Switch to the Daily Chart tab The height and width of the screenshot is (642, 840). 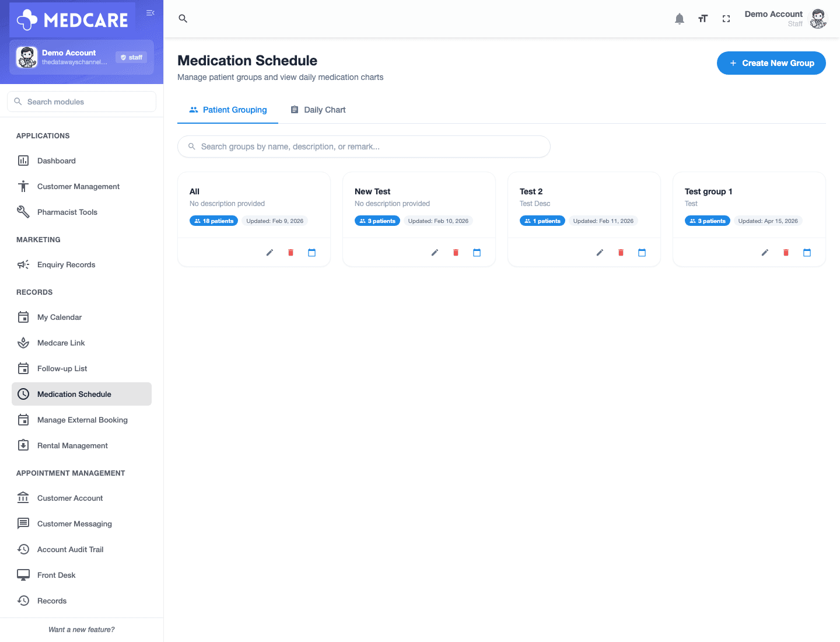(318, 110)
